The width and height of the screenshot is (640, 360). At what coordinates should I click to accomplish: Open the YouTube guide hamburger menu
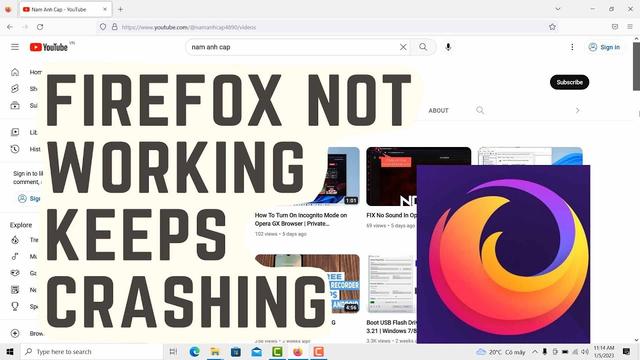(x=15, y=47)
